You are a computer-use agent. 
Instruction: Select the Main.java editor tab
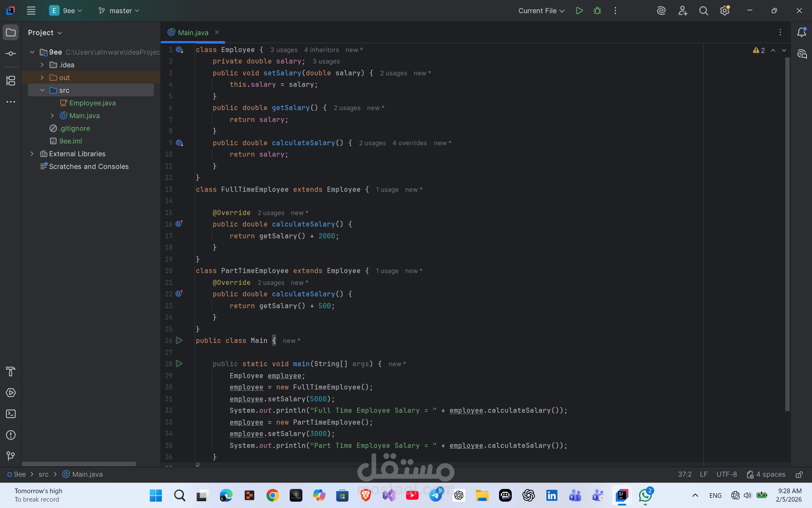[x=193, y=33]
